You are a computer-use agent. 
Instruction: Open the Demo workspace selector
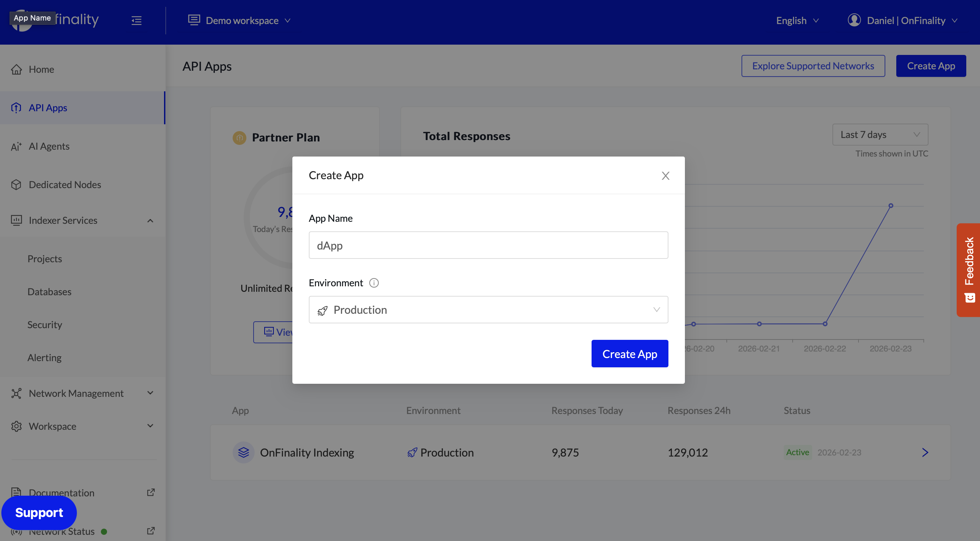click(x=240, y=21)
